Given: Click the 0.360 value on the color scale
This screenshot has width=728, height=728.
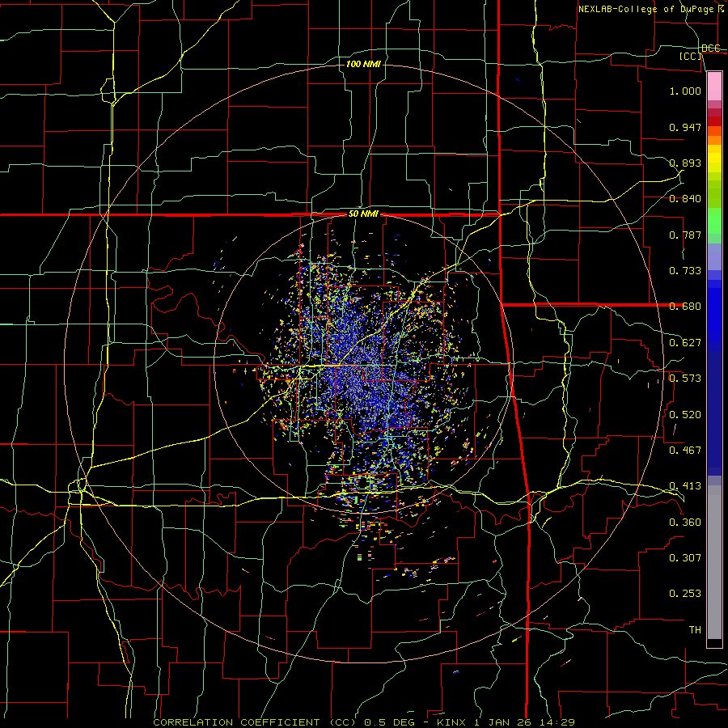Looking at the screenshot, I should tap(685, 523).
